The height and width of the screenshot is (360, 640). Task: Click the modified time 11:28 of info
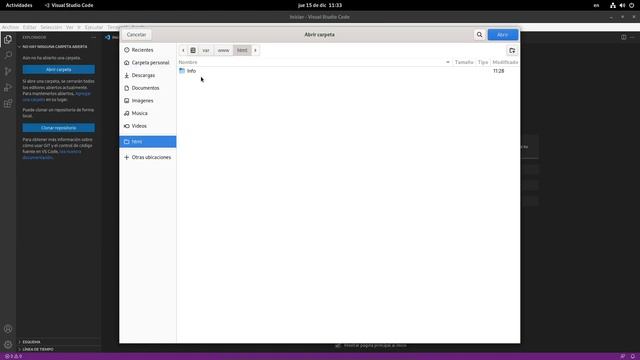click(x=498, y=71)
